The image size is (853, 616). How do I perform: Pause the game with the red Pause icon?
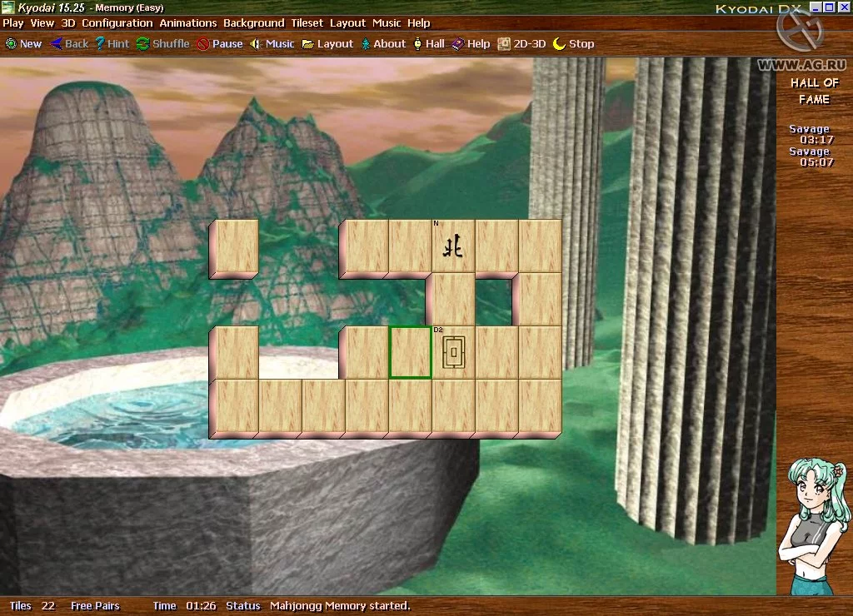point(203,44)
